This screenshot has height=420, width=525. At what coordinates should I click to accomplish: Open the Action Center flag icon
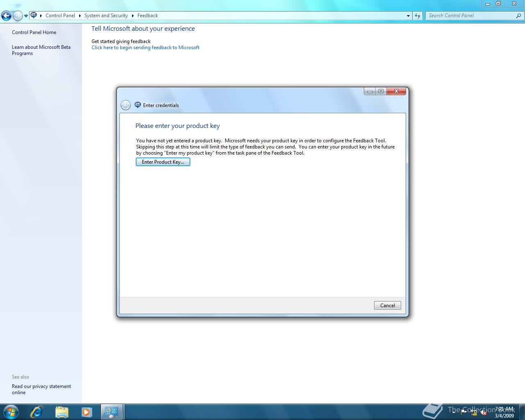[x=464, y=412]
